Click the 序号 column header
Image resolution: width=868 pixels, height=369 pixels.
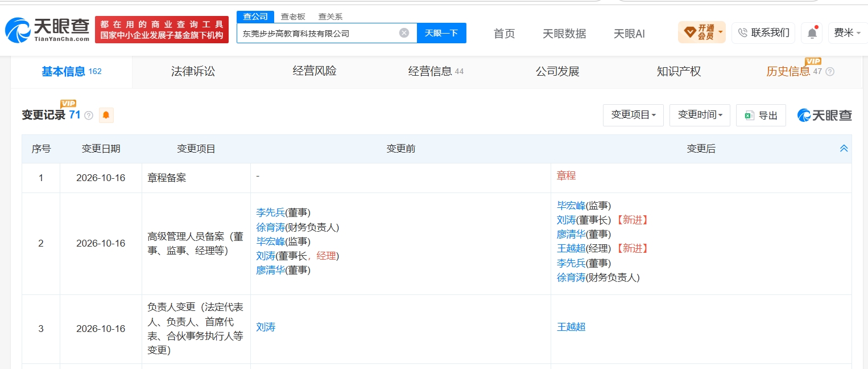coord(41,149)
